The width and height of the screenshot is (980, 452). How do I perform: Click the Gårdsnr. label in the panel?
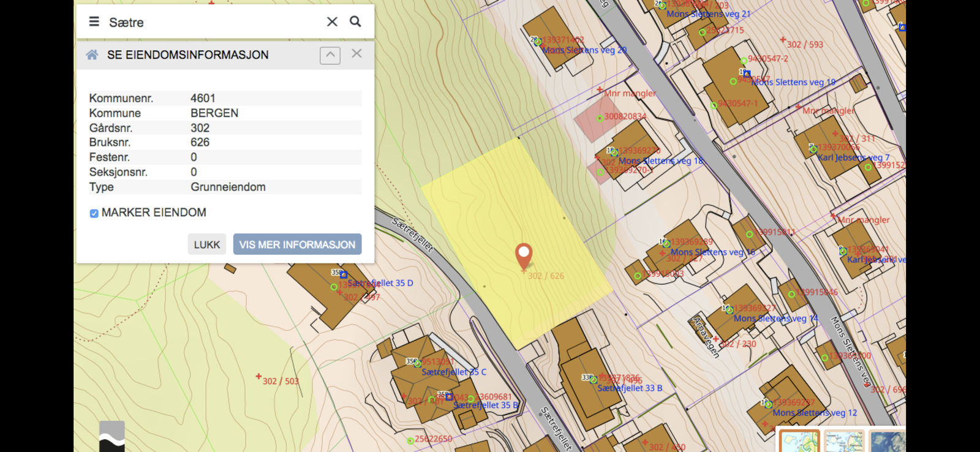click(110, 128)
